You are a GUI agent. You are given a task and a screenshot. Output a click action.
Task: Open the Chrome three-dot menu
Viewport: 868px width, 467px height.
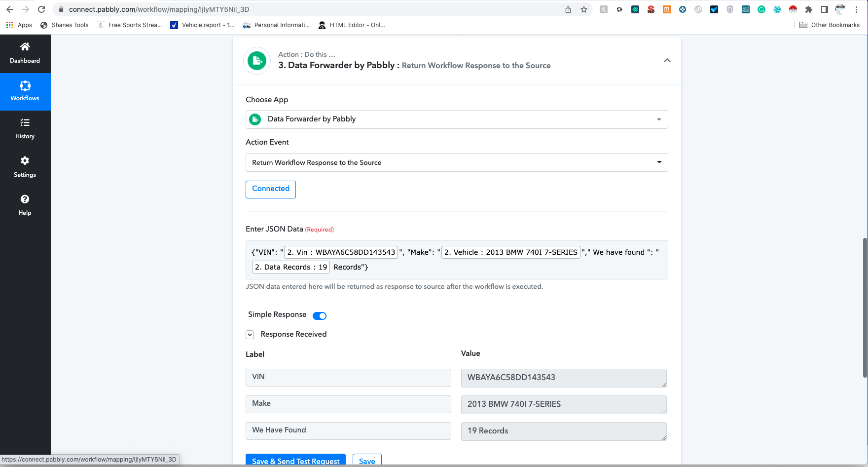click(857, 9)
